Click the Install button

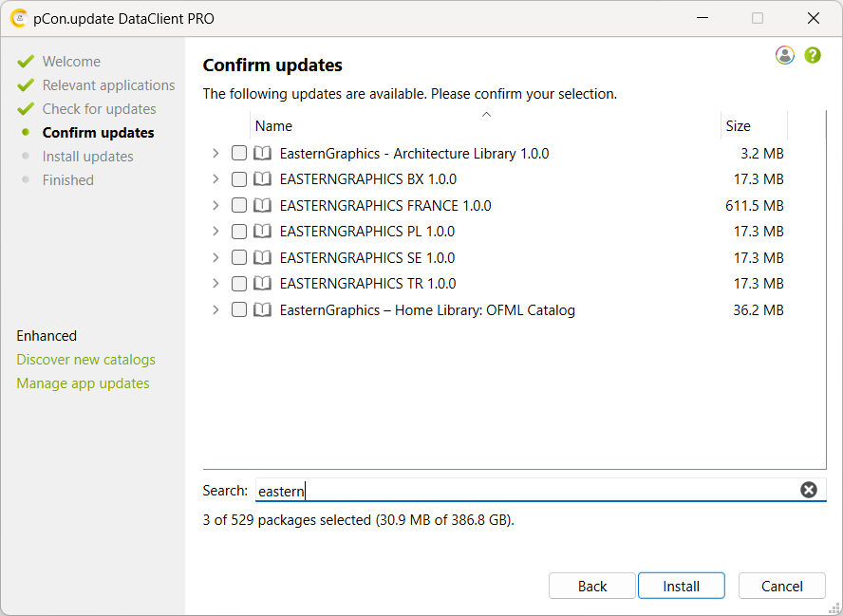click(x=682, y=586)
